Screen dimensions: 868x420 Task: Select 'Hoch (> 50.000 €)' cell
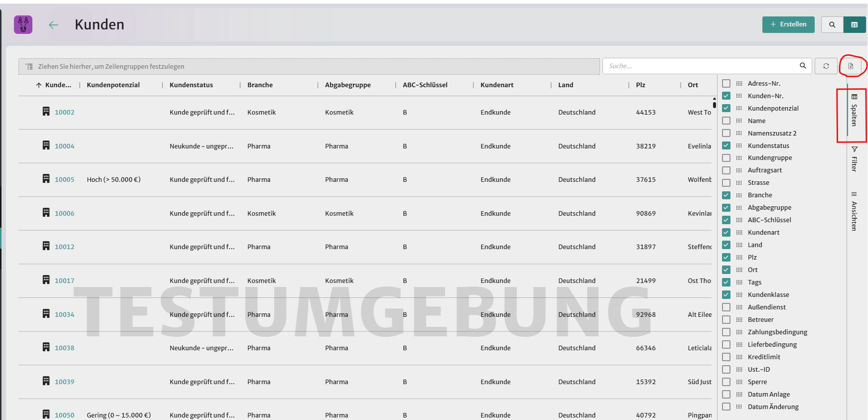click(x=114, y=180)
